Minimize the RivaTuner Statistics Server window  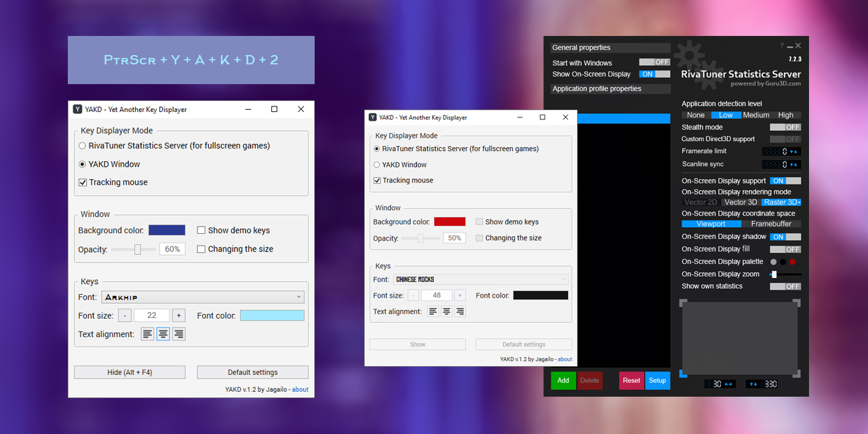pyautogui.click(x=790, y=46)
